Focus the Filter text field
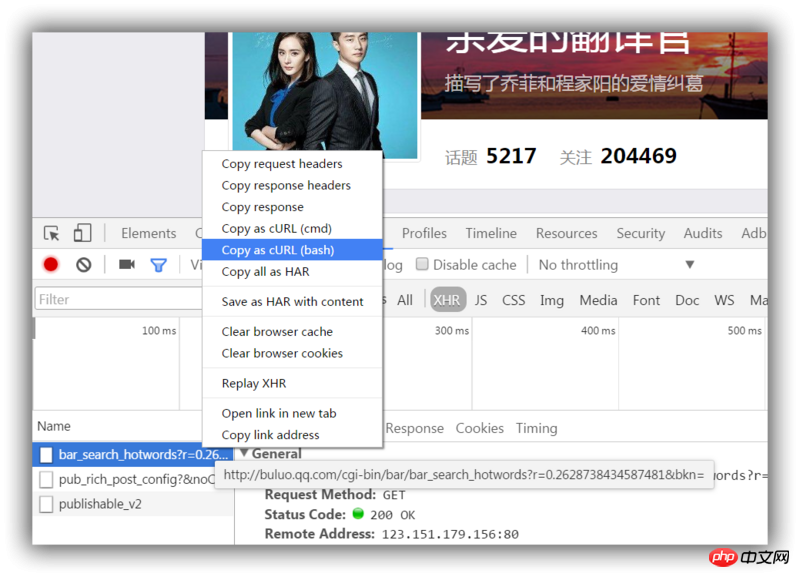The image size is (800, 577). 118,299
